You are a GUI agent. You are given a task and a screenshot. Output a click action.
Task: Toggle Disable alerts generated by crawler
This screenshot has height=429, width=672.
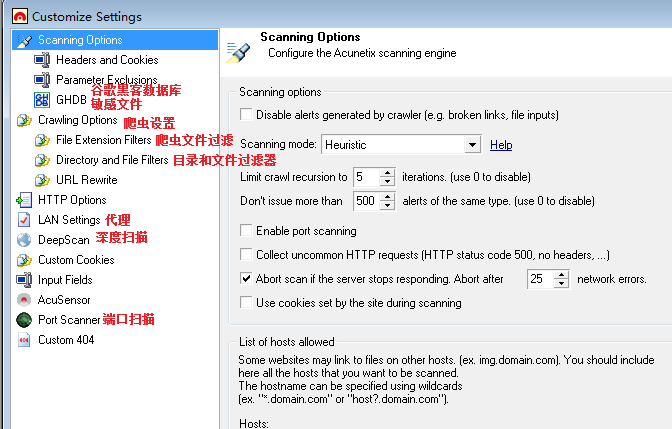point(246,114)
